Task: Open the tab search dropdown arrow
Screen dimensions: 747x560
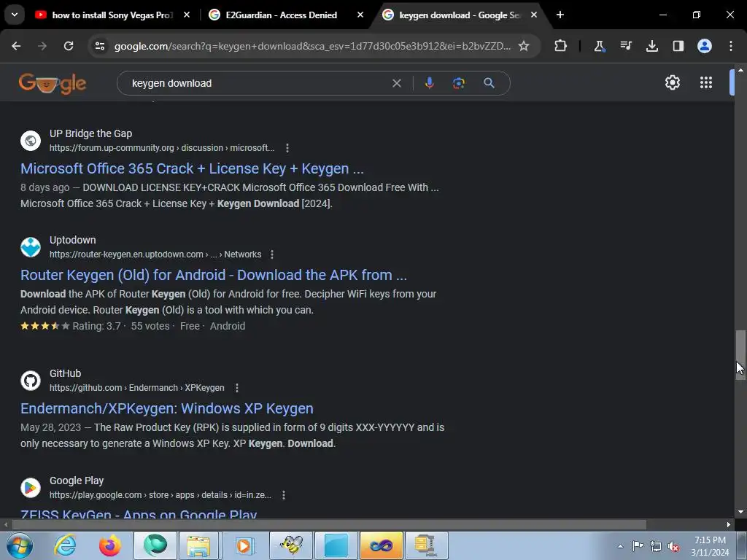Action: [15, 15]
